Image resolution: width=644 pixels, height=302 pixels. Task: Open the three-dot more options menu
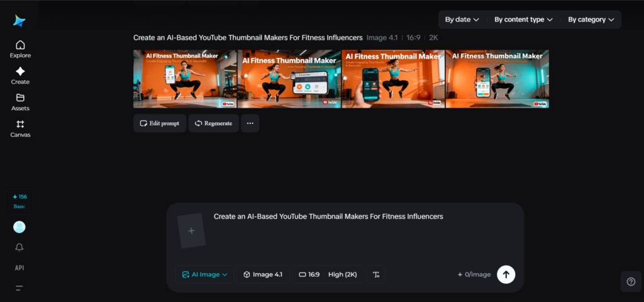(250, 123)
